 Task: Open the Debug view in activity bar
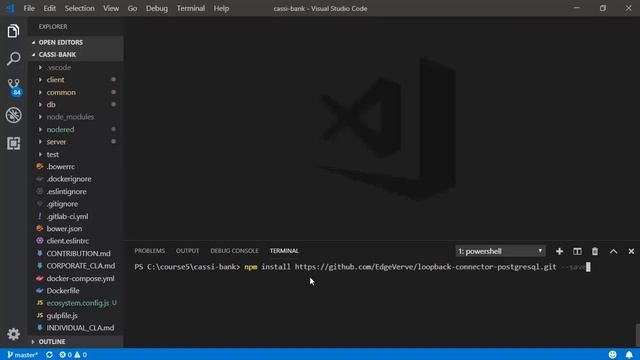(x=13, y=115)
